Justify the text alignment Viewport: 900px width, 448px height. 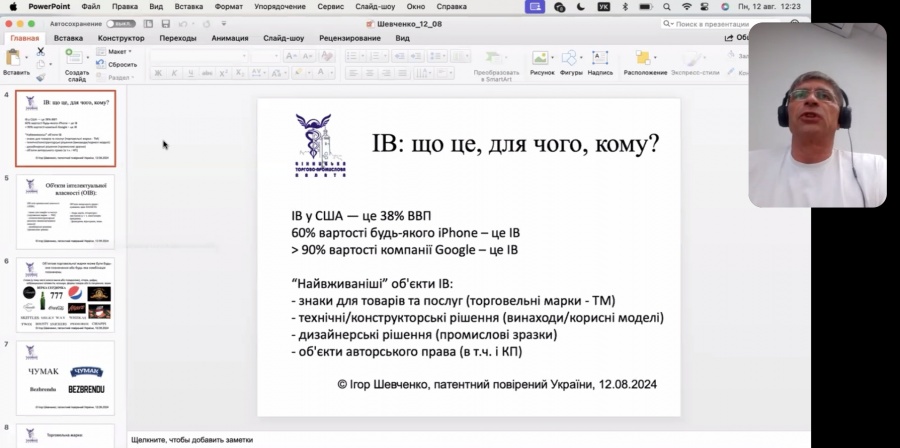click(403, 73)
